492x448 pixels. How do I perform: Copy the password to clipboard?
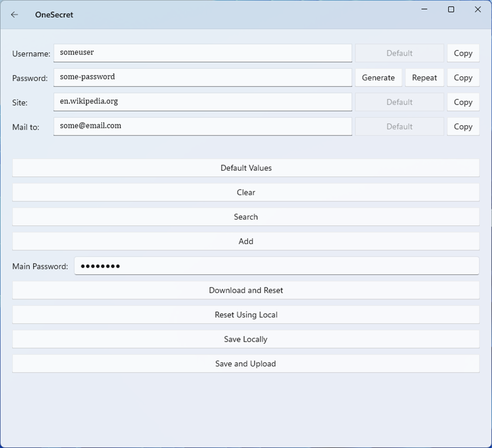click(x=463, y=77)
